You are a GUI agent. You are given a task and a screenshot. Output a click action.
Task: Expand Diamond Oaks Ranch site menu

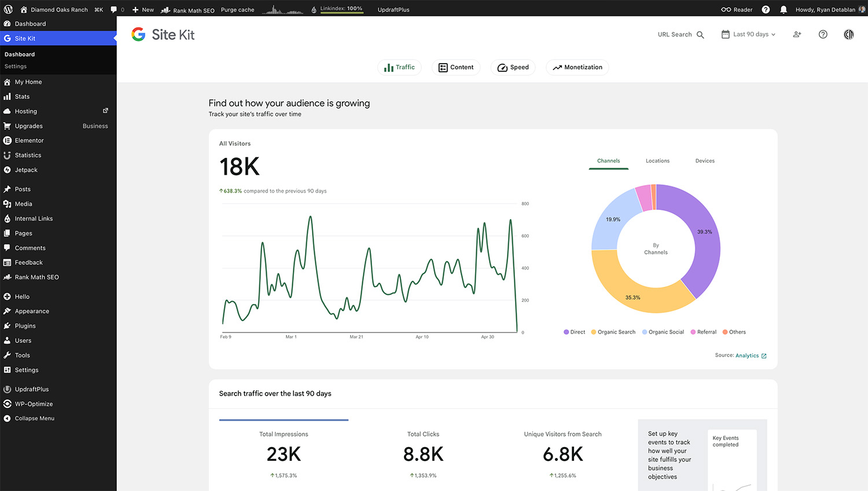54,9
